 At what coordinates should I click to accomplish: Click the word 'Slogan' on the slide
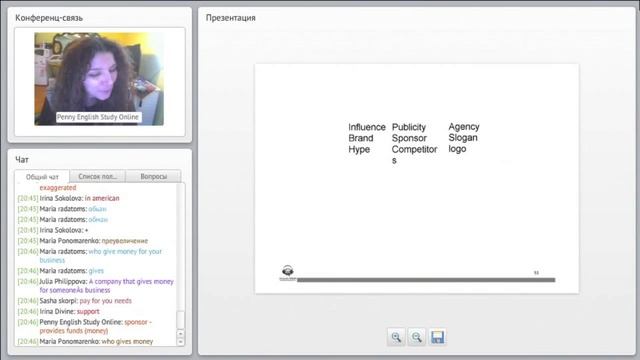click(x=462, y=138)
